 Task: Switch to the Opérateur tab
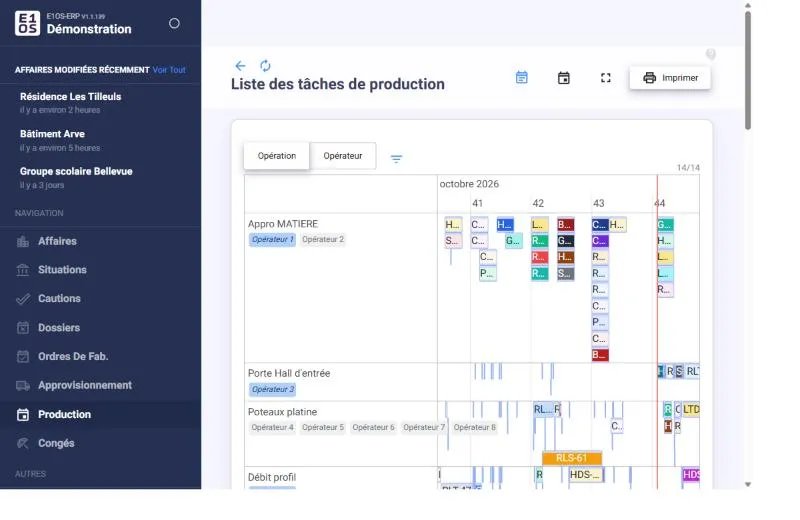pos(342,156)
